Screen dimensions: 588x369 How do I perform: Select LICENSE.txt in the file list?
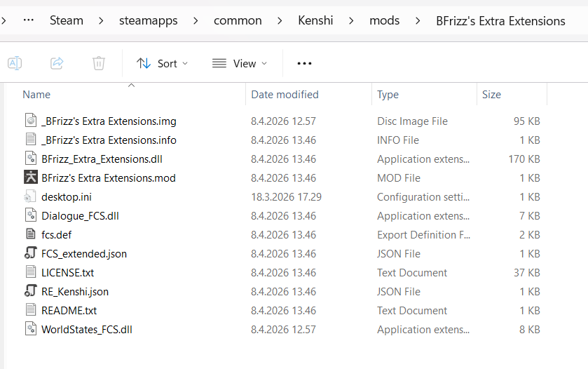pyautogui.click(x=69, y=273)
